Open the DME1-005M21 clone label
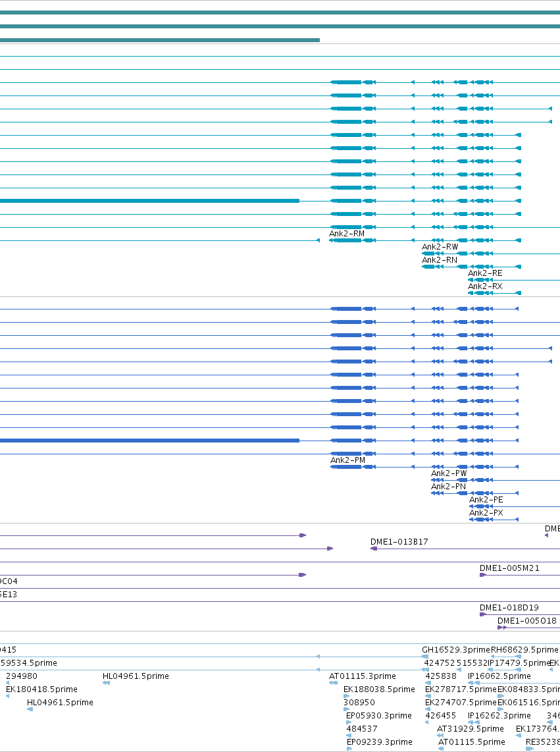560x752 pixels. (x=509, y=568)
